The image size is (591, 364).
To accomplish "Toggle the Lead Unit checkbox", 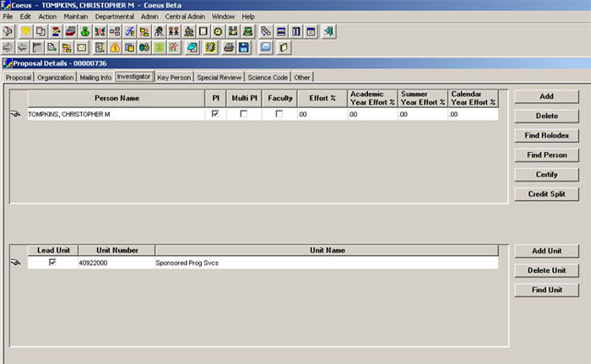I will [x=52, y=262].
